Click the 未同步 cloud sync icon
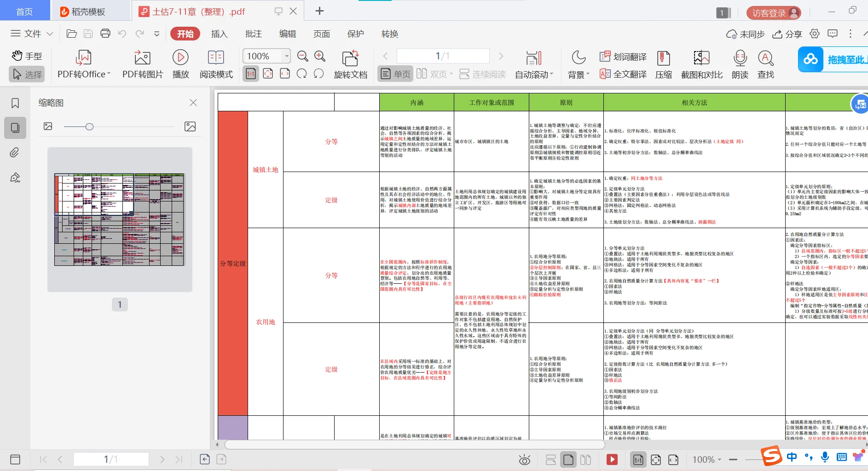The height and width of the screenshot is (471, 868). coord(746,34)
